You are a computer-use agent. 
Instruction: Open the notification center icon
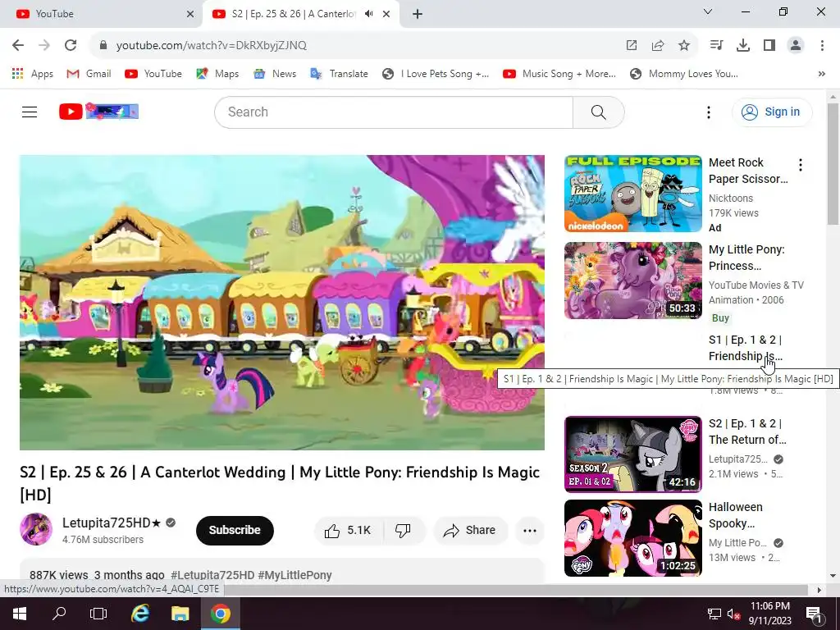[813, 614]
